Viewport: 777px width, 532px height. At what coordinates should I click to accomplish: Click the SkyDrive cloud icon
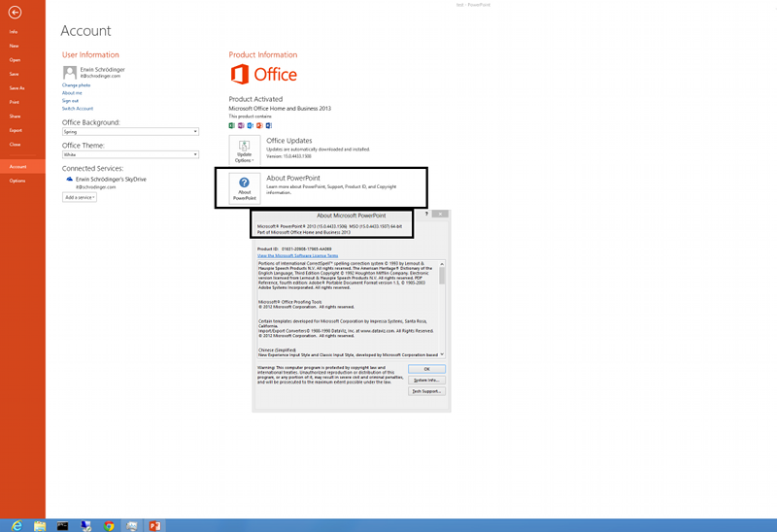(x=69, y=180)
